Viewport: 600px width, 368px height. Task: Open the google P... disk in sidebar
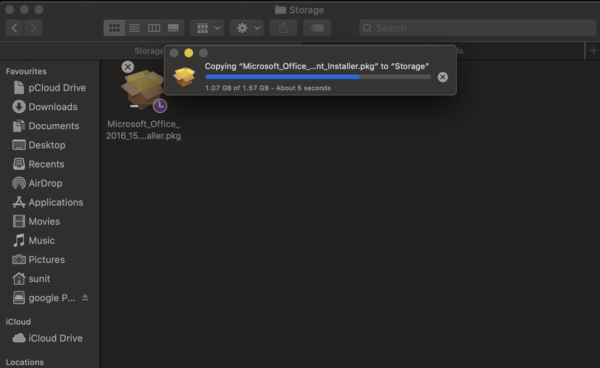tap(44, 298)
